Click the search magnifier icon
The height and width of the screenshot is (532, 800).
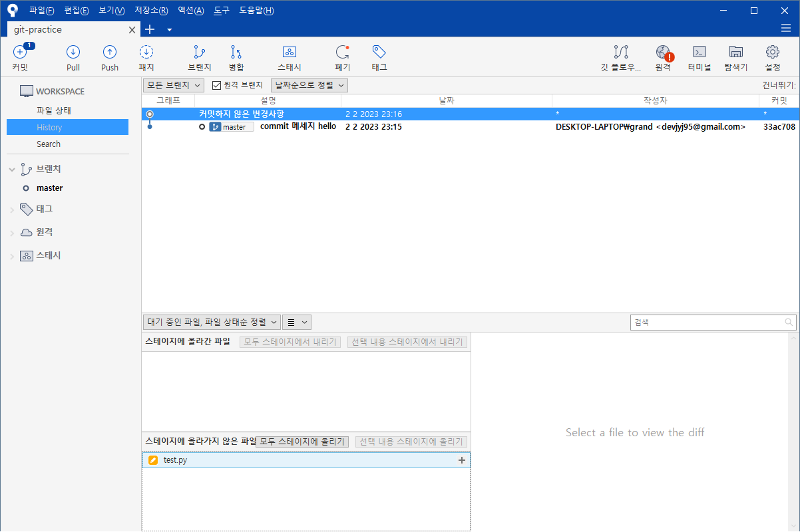pyautogui.click(x=789, y=323)
